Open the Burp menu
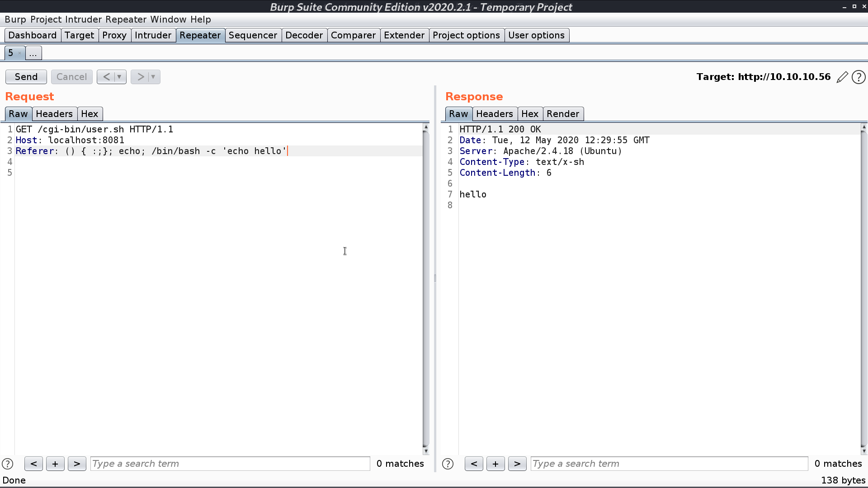The image size is (868, 488). [15, 19]
